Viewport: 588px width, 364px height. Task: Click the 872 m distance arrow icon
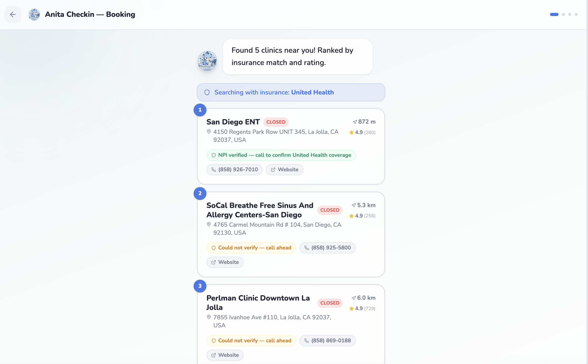[355, 122]
